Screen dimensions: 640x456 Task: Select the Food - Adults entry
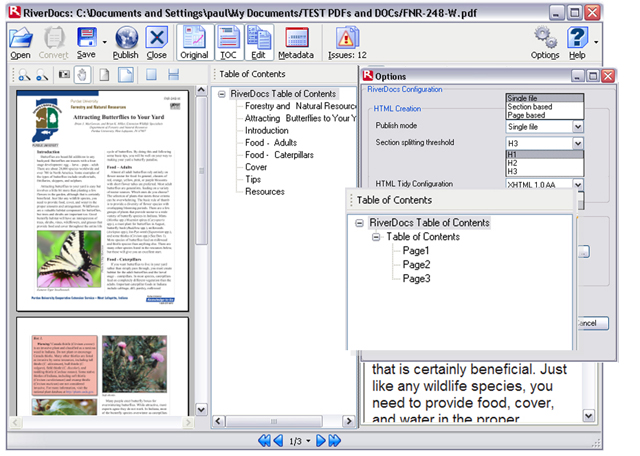coord(271,143)
